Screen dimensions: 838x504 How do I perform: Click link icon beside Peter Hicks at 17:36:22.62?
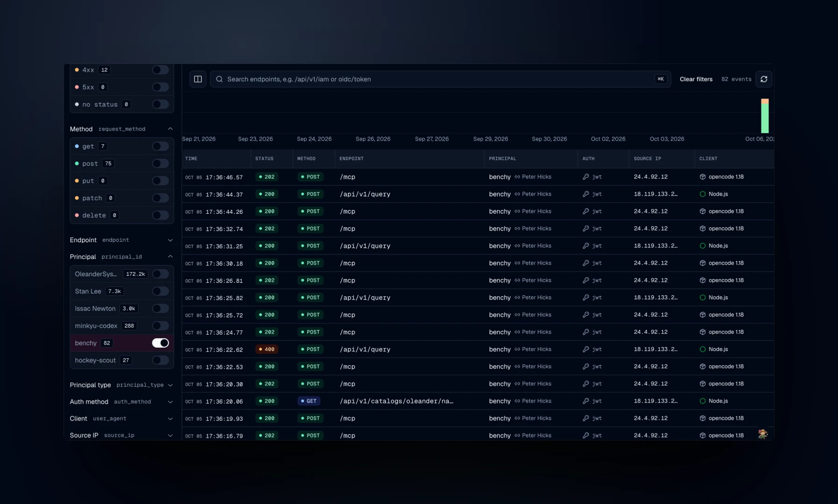(x=517, y=350)
